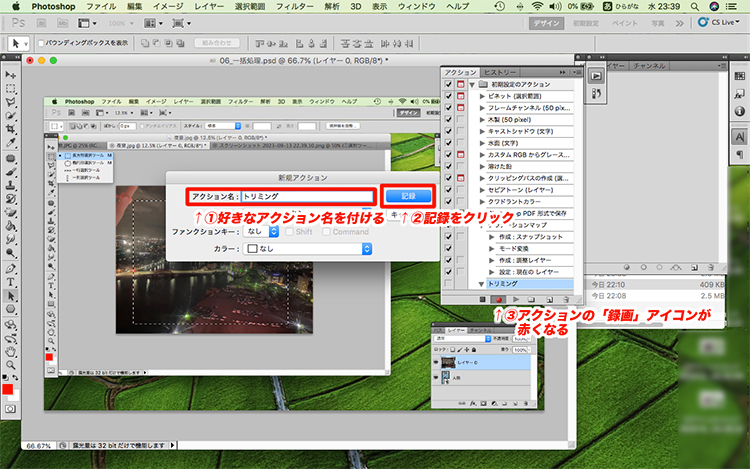The width and height of the screenshot is (750, 469).
Task: Collapse the トリミング action
Action: point(482,284)
